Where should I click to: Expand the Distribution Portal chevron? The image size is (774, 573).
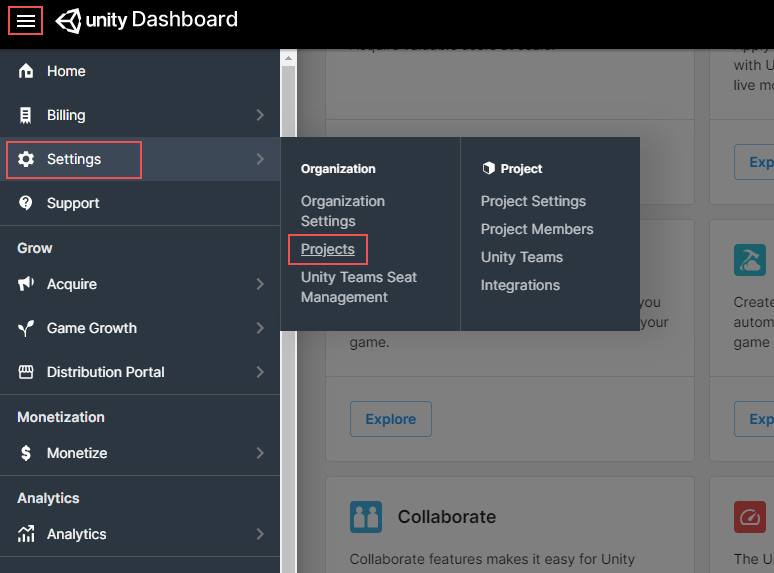(x=260, y=372)
